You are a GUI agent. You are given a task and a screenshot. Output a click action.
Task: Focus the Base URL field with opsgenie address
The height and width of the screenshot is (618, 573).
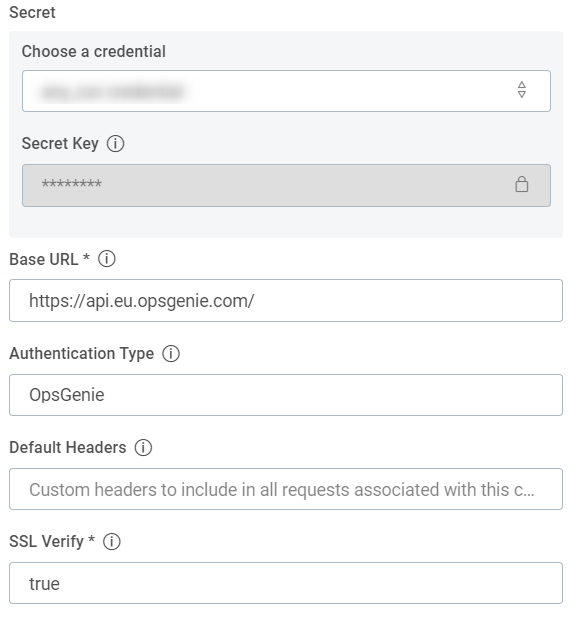click(286, 301)
